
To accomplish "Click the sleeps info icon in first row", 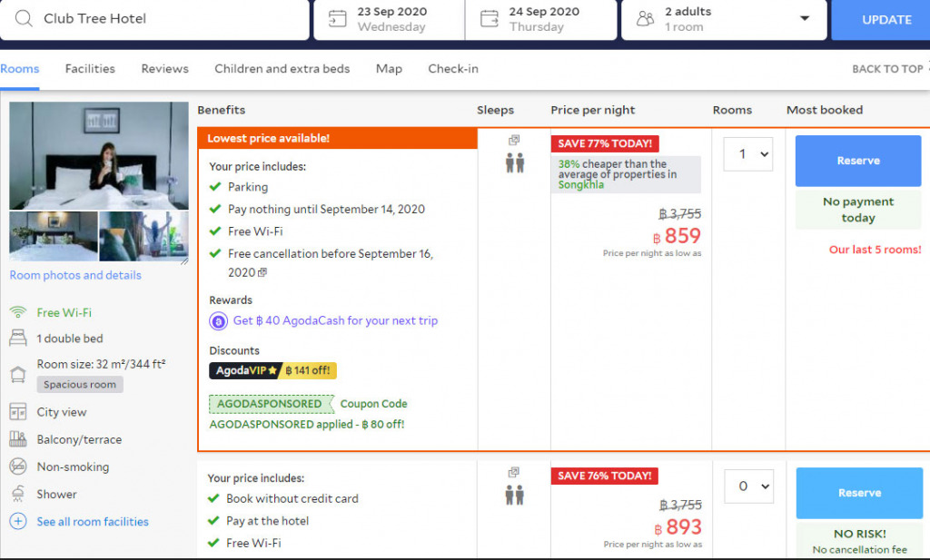I will point(514,141).
